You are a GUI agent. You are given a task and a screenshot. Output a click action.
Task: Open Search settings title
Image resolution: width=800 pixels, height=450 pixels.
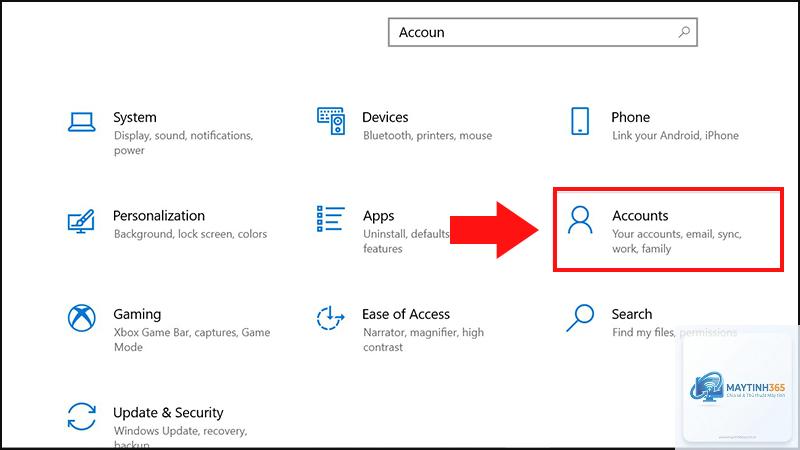coord(632,314)
